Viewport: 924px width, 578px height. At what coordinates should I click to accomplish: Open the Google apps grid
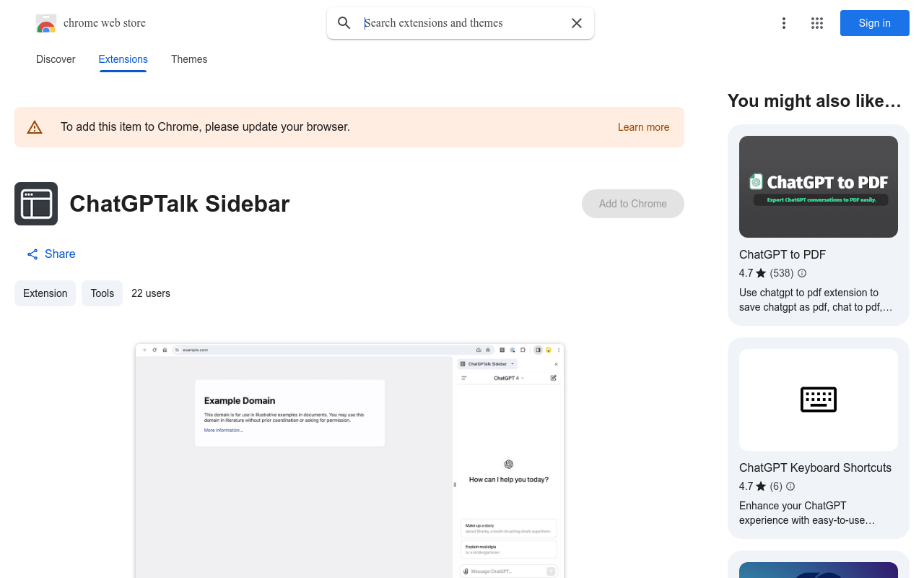coord(817,23)
